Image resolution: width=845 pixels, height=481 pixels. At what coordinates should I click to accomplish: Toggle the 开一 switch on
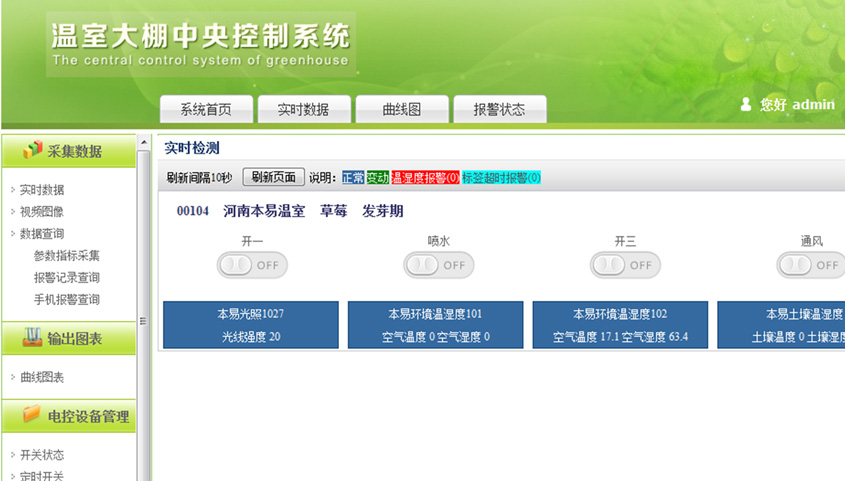(x=252, y=265)
